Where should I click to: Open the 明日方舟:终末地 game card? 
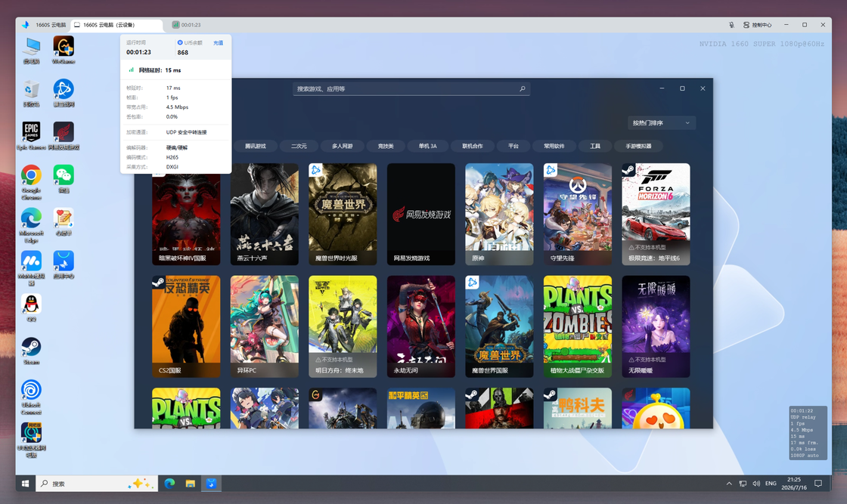pos(343,326)
